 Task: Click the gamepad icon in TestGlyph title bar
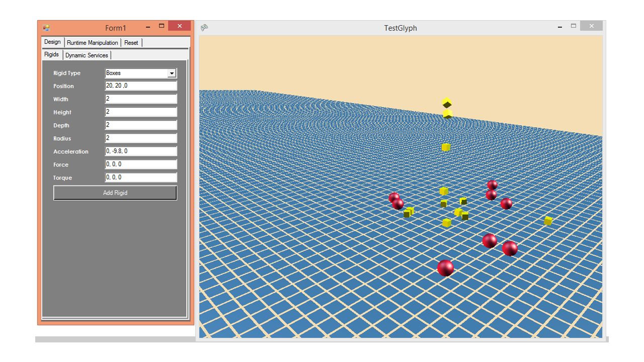pyautogui.click(x=203, y=28)
